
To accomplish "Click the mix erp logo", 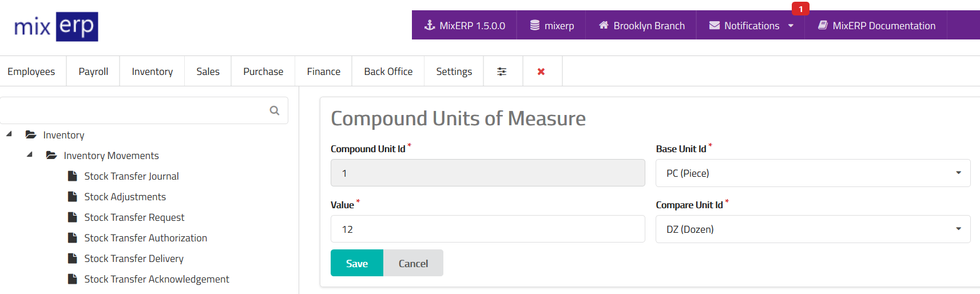I will pos(56,26).
